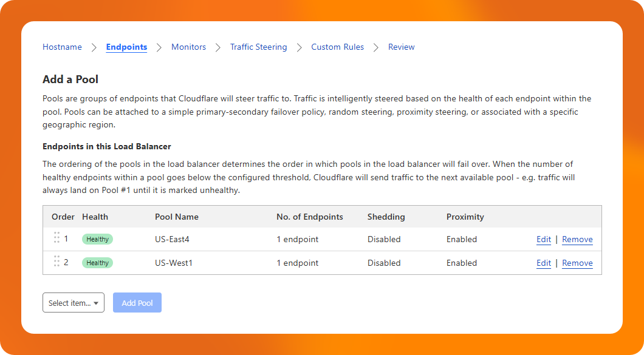644x355 pixels.
Task: Click the No. of Endpoints column header
Action: coord(310,217)
